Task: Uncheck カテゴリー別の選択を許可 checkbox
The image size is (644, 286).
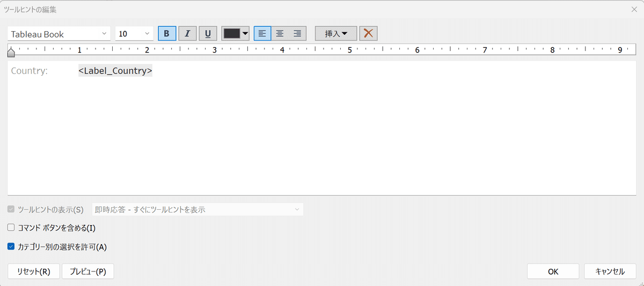Action: pos(11,247)
